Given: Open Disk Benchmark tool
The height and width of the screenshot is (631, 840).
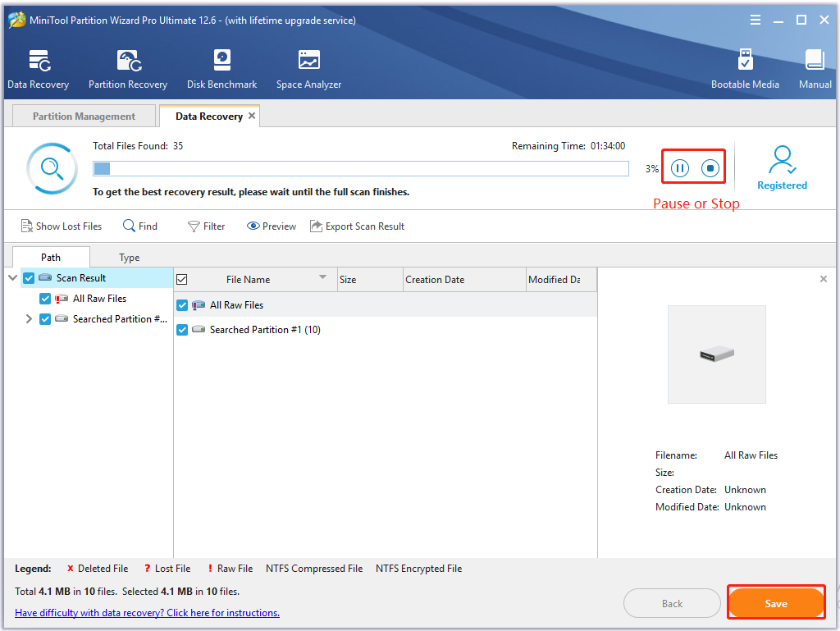Looking at the screenshot, I should click(x=221, y=69).
